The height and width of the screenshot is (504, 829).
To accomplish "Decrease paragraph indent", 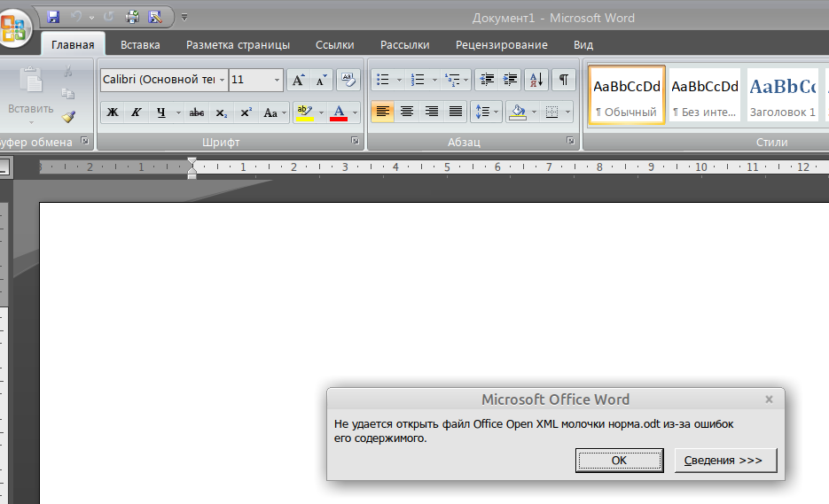I will (x=487, y=80).
